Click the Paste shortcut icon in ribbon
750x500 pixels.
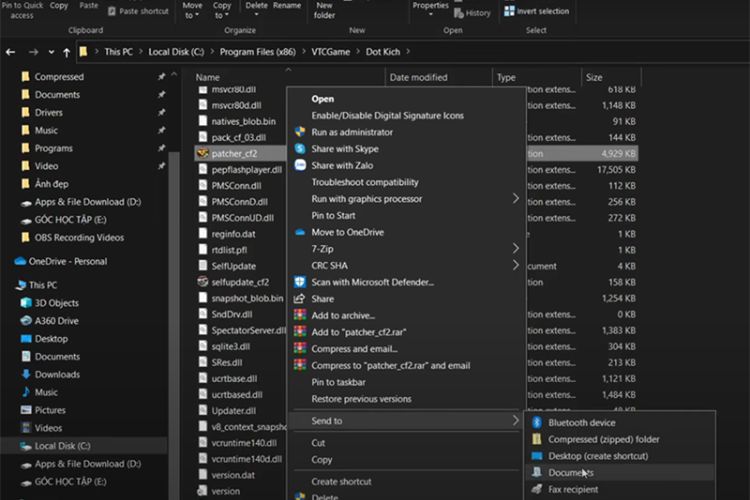tap(112, 11)
